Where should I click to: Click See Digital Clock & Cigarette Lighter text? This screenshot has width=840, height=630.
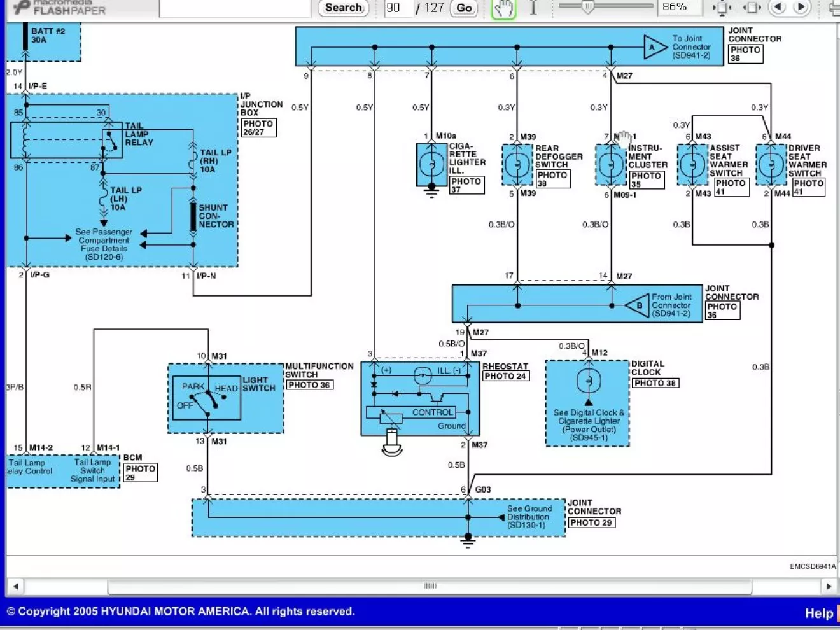[x=589, y=425]
